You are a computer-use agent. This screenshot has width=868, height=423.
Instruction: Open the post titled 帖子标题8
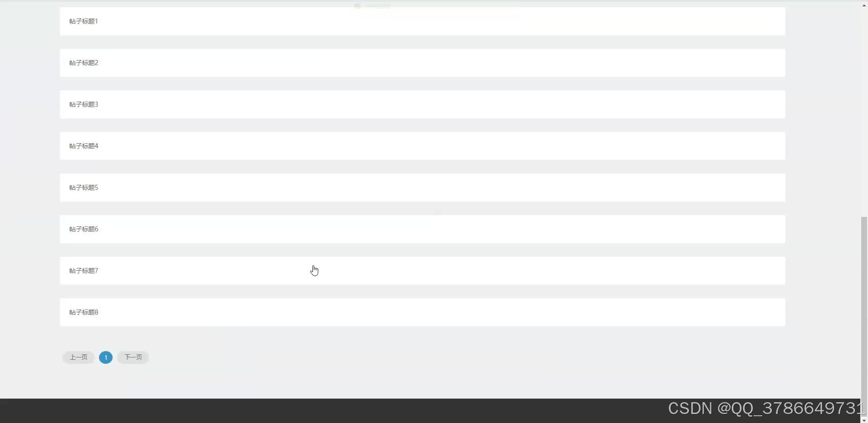pyautogui.click(x=422, y=312)
